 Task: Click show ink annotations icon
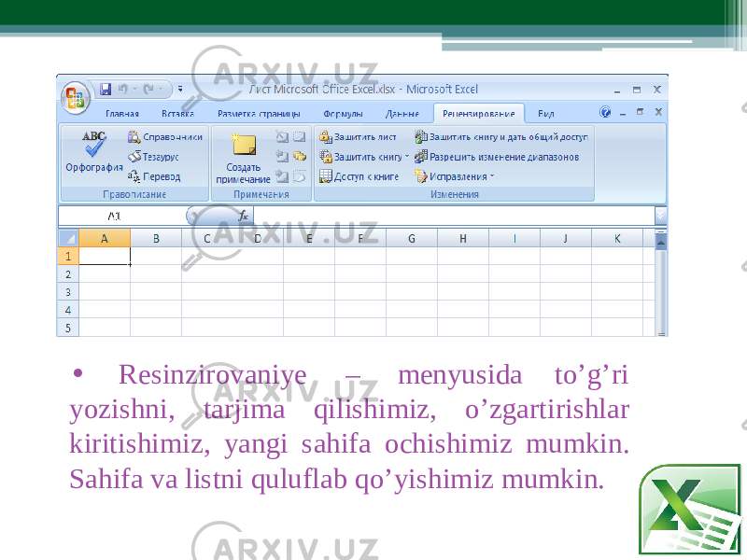[x=299, y=176]
